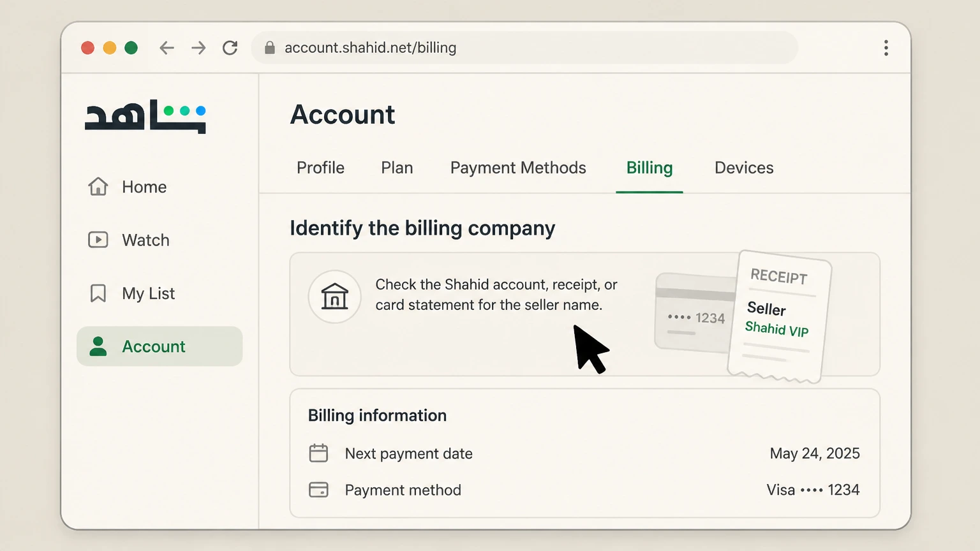Viewport: 980px width, 551px height.
Task: Click the green maximize window button
Action: [131, 48]
